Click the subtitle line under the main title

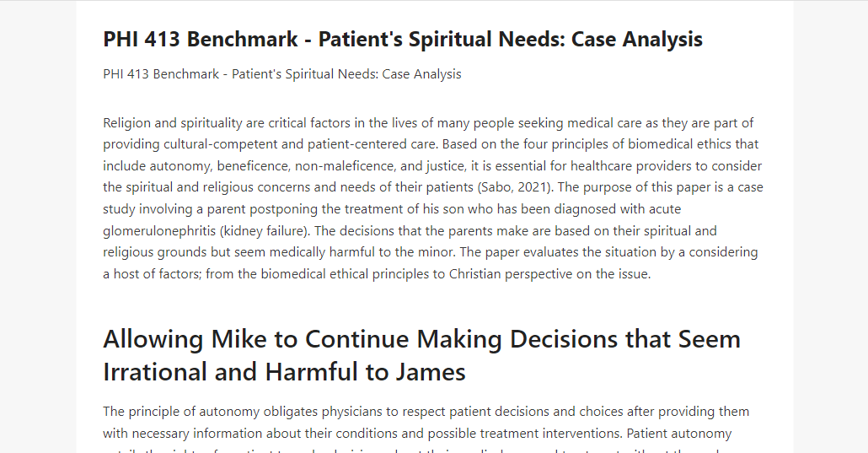click(281, 74)
